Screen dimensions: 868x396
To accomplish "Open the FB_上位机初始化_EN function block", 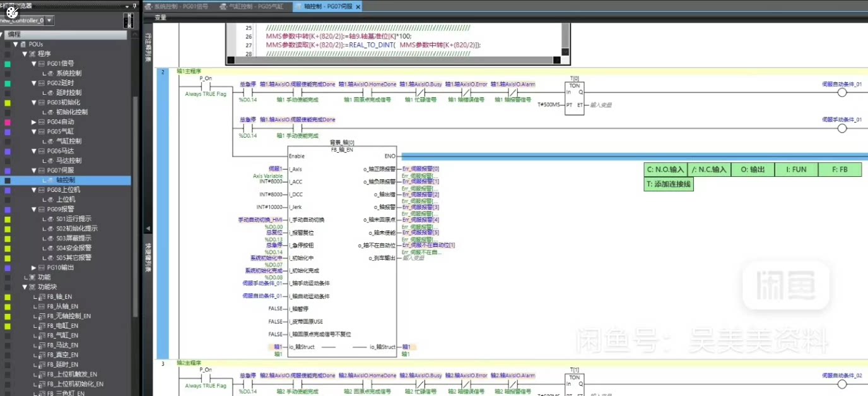I will coord(75,384).
